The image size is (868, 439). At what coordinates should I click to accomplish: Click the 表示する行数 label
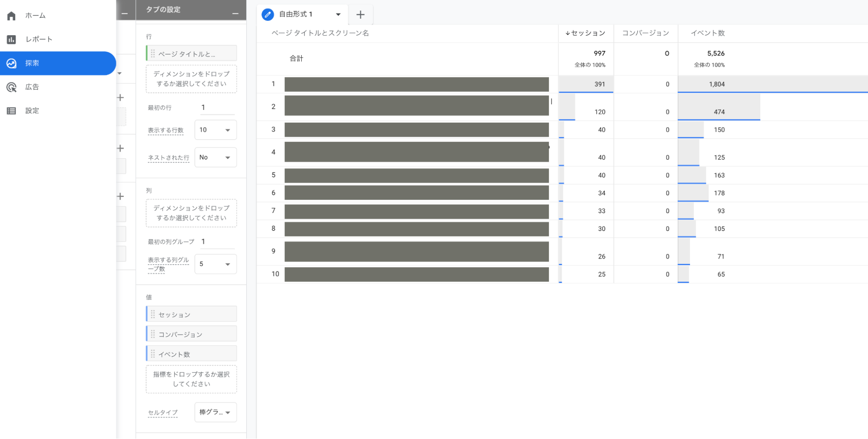coord(165,130)
